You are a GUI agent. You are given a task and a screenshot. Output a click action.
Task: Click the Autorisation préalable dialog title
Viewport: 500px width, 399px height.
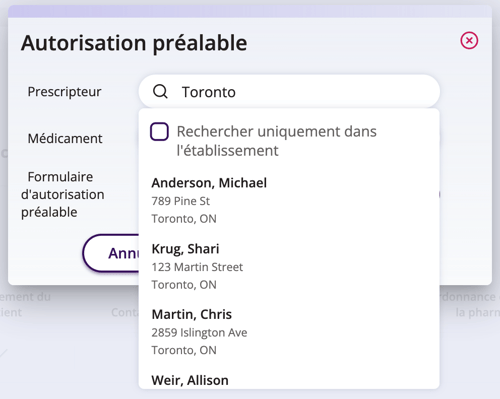coord(134,43)
